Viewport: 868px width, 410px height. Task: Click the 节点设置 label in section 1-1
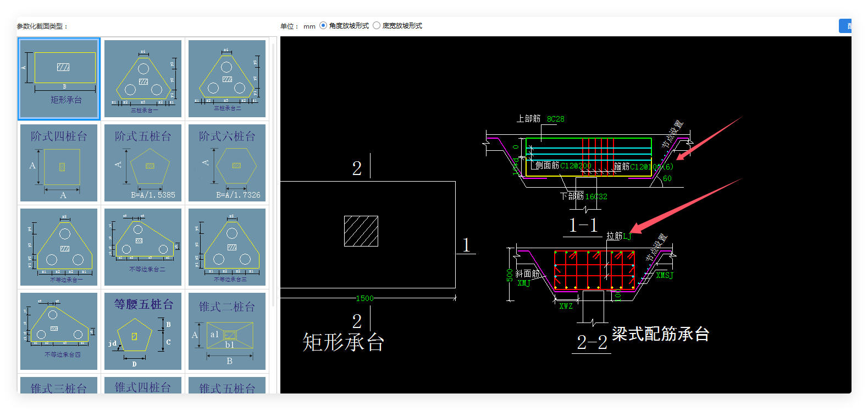tap(672, 134)
